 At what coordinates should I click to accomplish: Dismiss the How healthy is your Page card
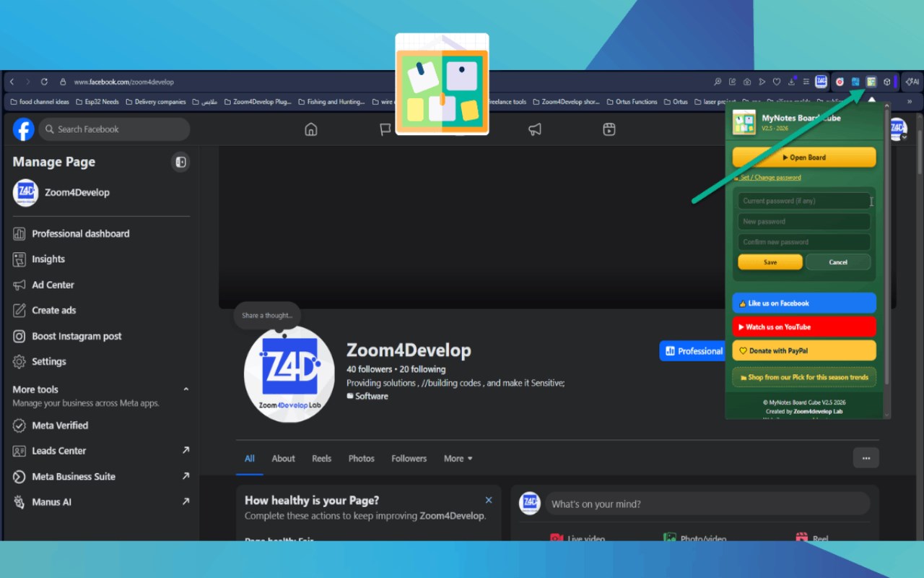coord(489,500)
